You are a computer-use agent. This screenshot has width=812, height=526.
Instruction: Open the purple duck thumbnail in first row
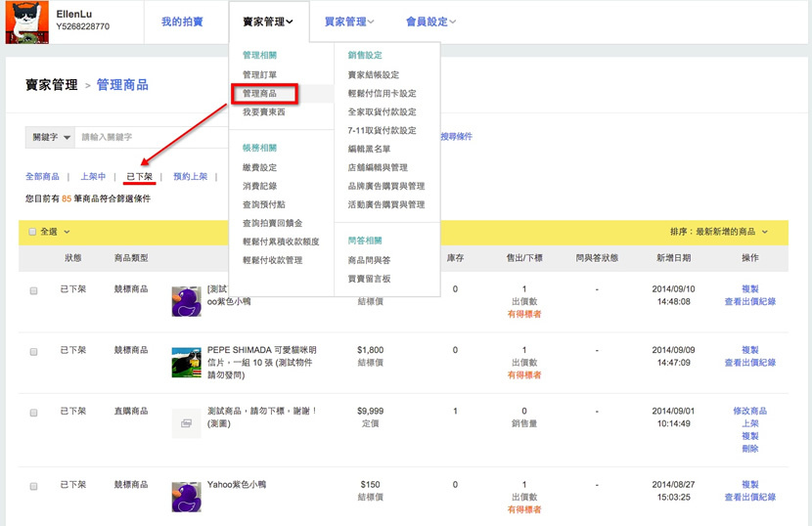pyautogui.click(x=186, y=301)
